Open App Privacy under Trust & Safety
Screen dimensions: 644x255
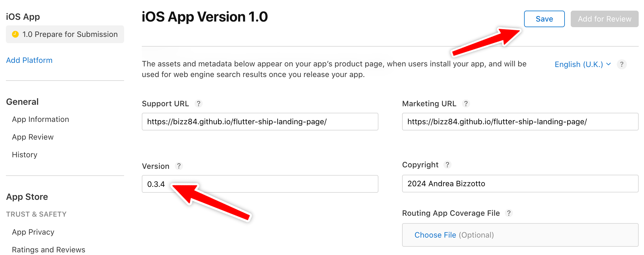point(33,232)
